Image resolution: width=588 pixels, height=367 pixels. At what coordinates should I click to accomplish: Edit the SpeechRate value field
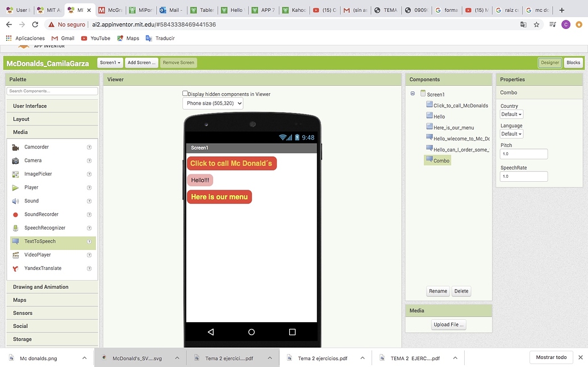coord(523,176)
